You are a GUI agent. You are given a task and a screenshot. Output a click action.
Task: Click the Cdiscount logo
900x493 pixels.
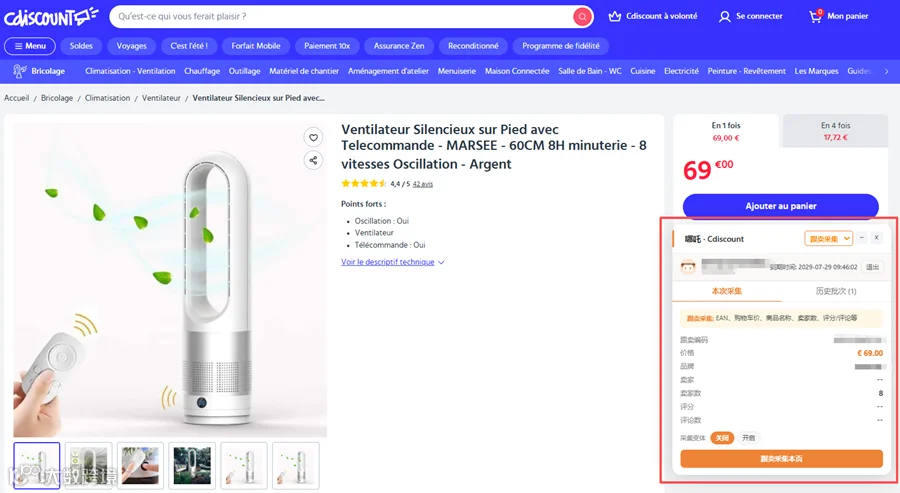click(51, 18)
